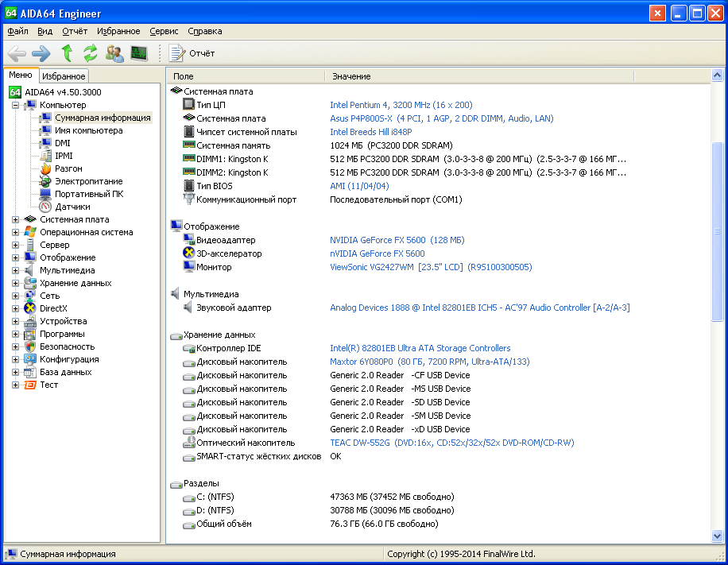Collapse the Компьютер tree node
Image resolution: width=728 pixels, height=565 pixels.
click(16, 105)
